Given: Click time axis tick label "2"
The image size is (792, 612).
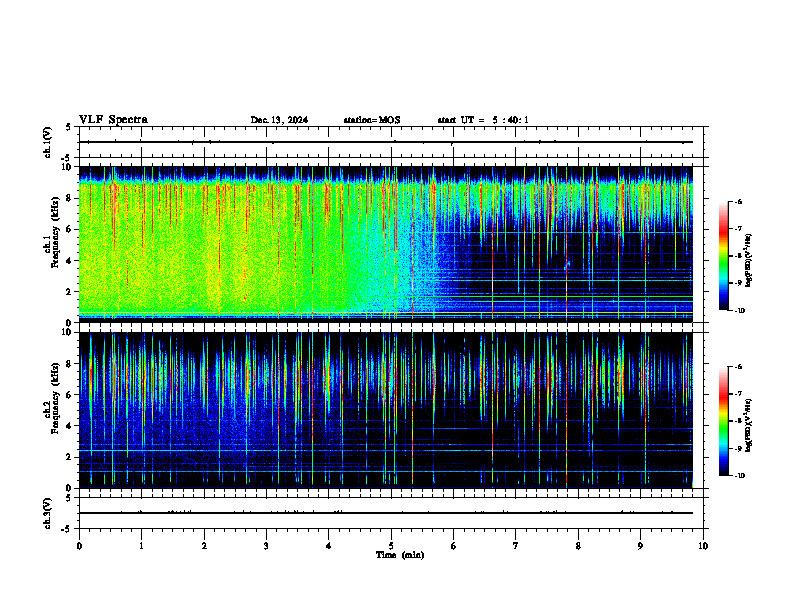Looking at the screenshot, I should pyautogui.click(x=204, y=546).
